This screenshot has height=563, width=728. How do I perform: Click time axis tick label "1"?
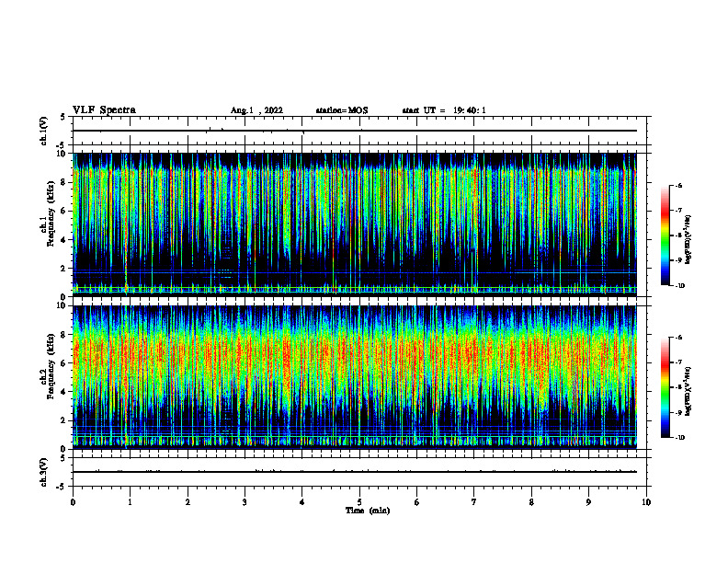point(130,502)
